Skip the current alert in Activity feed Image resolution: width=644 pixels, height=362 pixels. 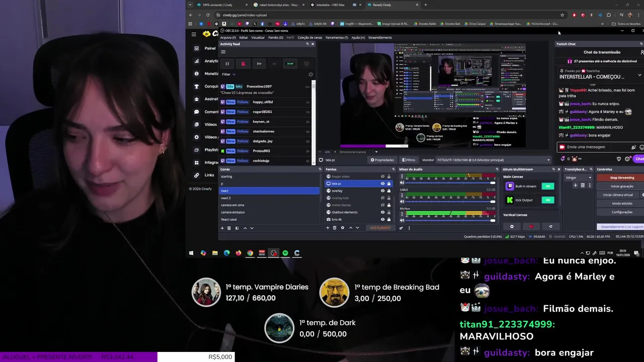[259, 64]
